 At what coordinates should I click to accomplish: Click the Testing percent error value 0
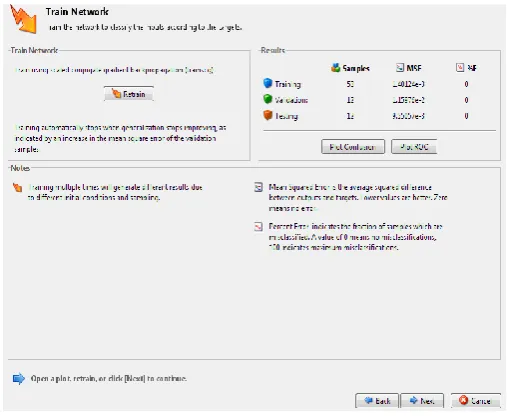pos(466,116)
